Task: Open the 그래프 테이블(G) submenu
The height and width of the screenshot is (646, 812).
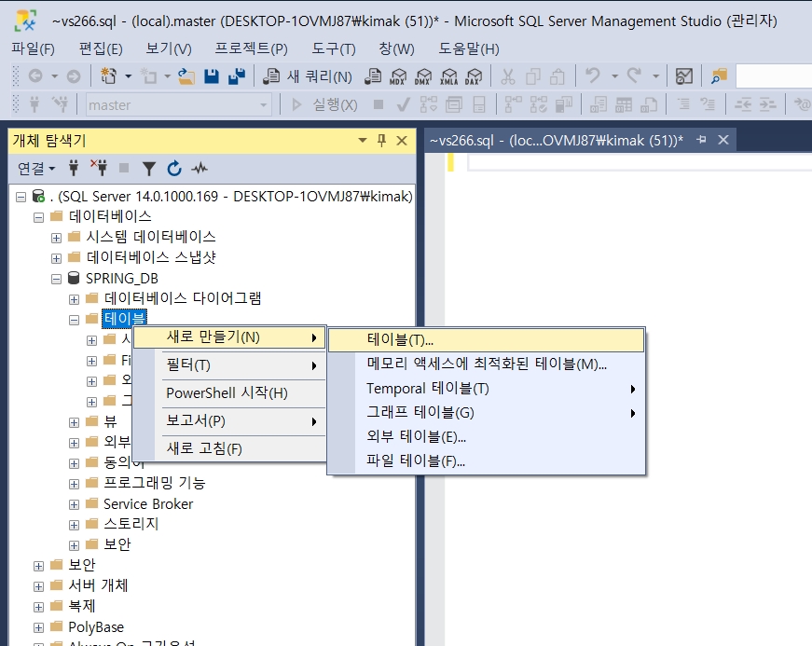Action: [487, 413]
